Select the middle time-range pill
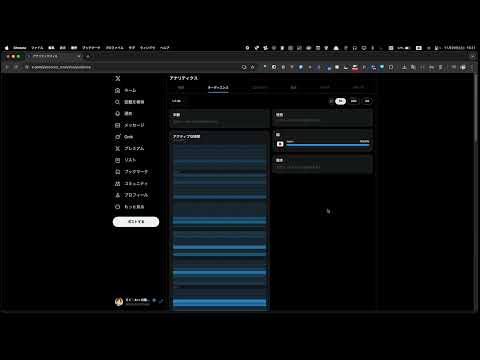480x360 pixels. pyautogui.click(x=354, y=101)
